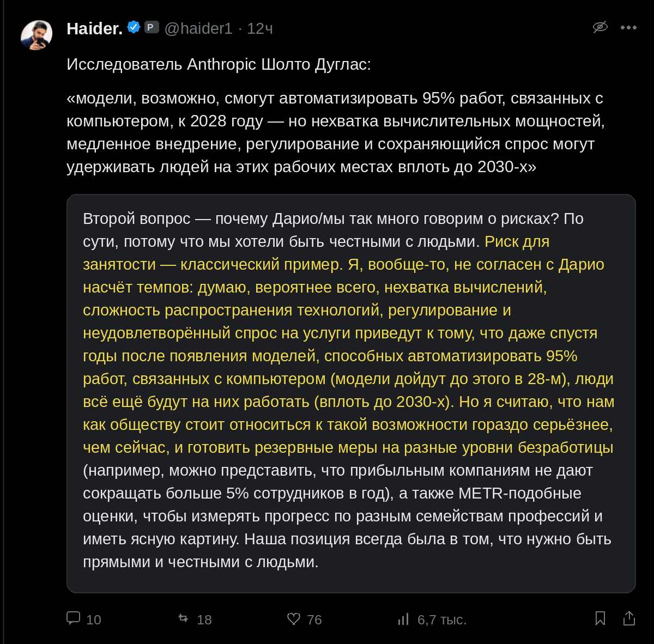
Task: Open Haider's profile avatar picture
Action: tap(37, 35)
